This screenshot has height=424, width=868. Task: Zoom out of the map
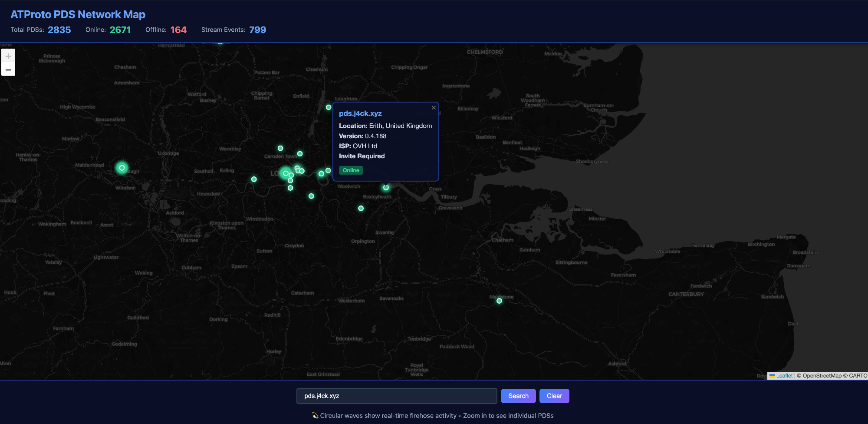8,70
